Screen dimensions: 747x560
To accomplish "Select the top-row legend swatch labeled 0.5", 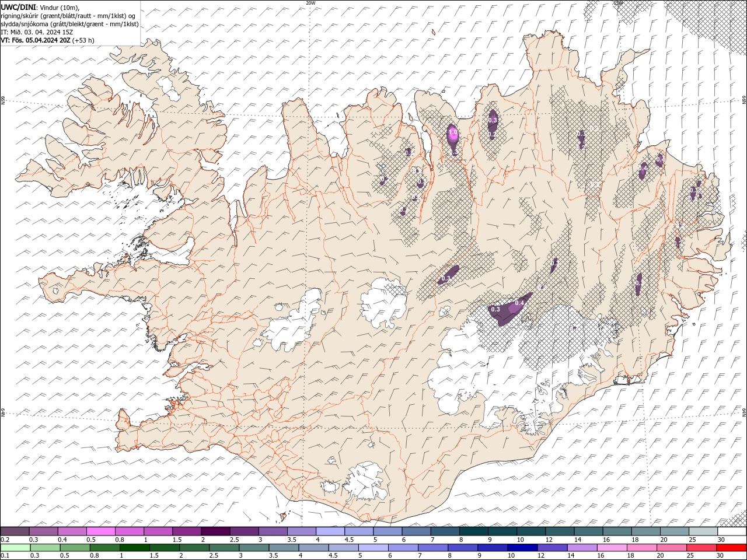I will pos(101,531).
